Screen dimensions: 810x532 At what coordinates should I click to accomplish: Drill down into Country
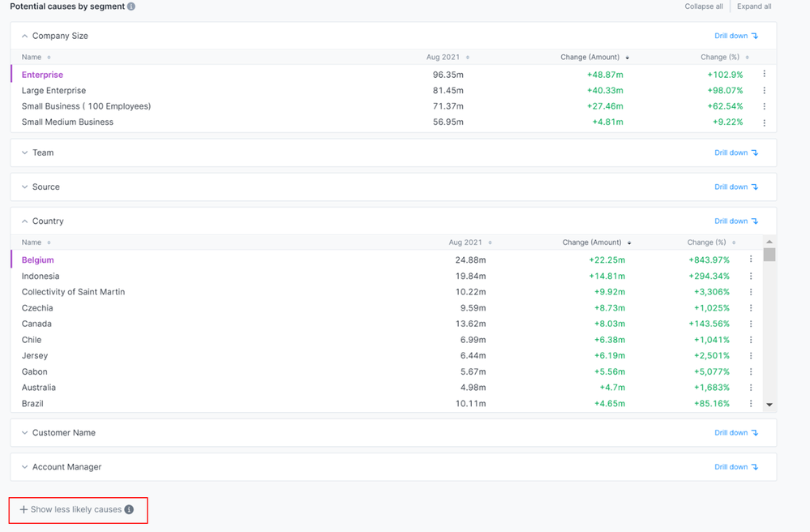pyautogui.click(x=736, y=221)
